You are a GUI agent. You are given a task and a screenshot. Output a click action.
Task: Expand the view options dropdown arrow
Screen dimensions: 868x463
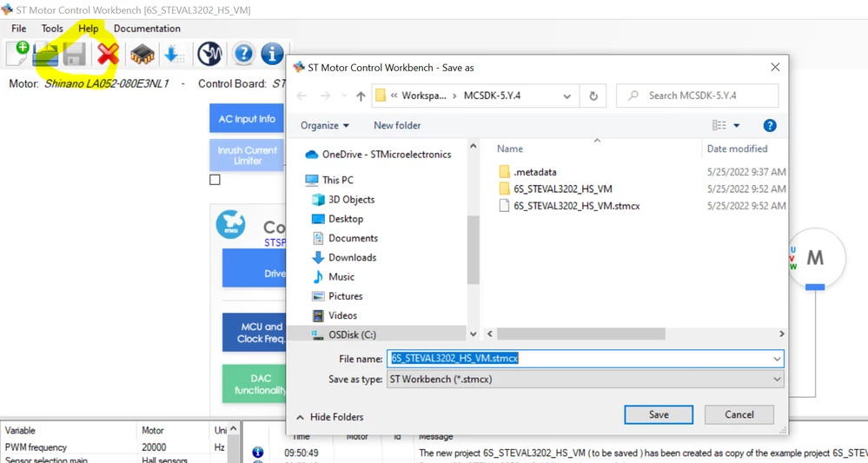(x=736, y=126)
